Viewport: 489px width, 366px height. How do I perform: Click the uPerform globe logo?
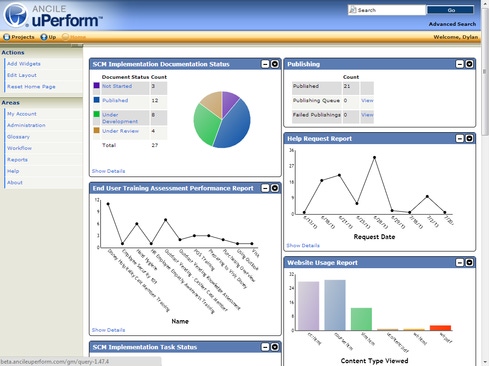click(16, 15)
